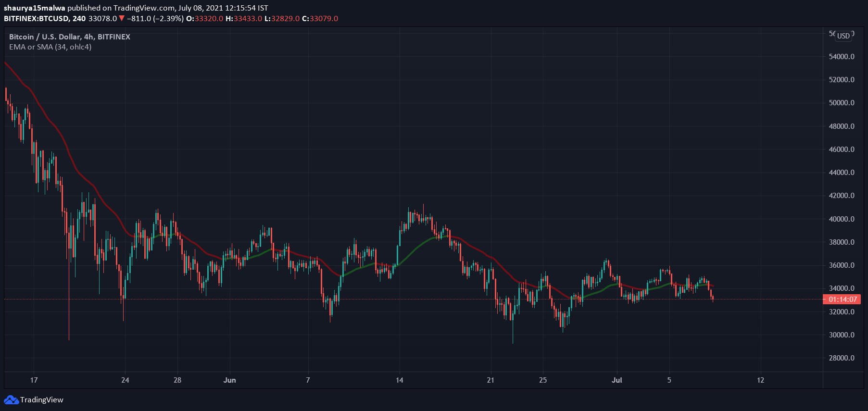Screen dimensions: 868x411
Task: Click the high value H:33433.0 in header
Action: (x=244, y=18)
